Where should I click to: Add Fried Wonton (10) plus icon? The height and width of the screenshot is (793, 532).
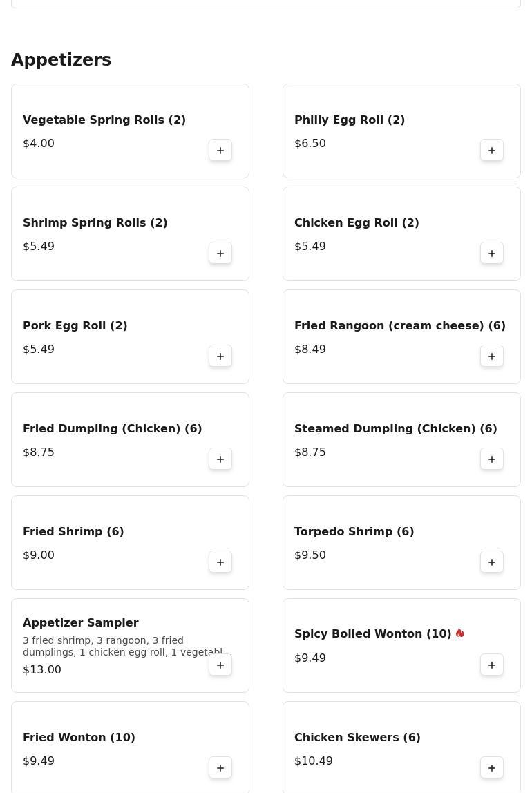pyautogui.click(x=220, y=767)
